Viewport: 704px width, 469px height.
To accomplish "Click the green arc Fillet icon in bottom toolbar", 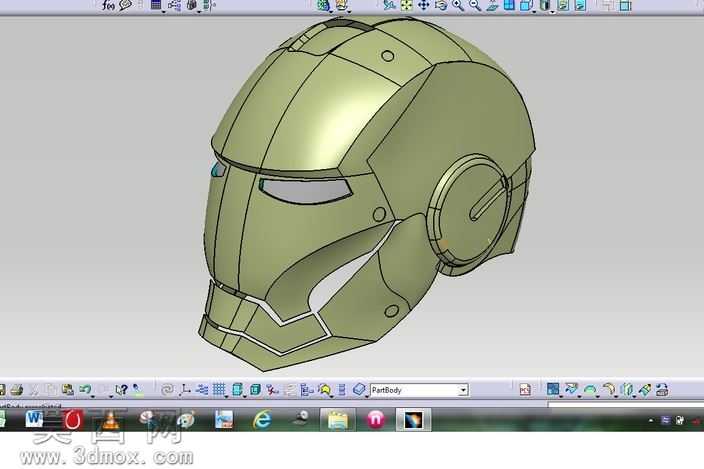I will 590,390.
